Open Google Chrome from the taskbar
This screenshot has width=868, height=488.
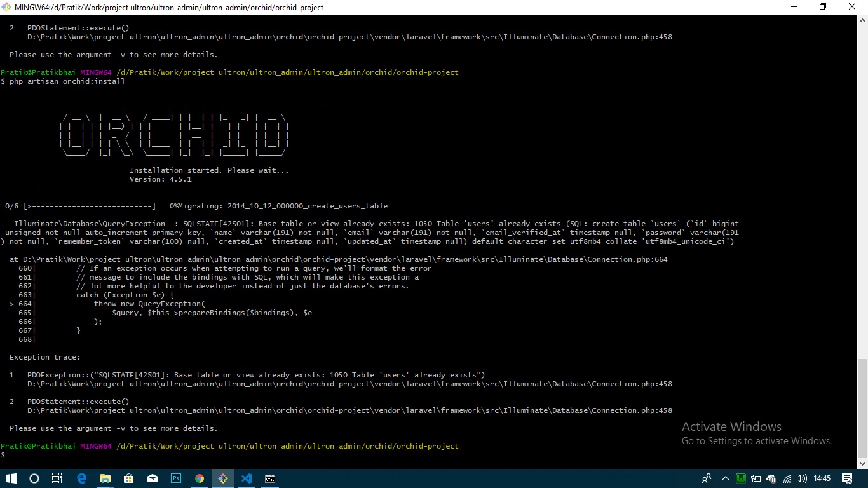[200, 478]
